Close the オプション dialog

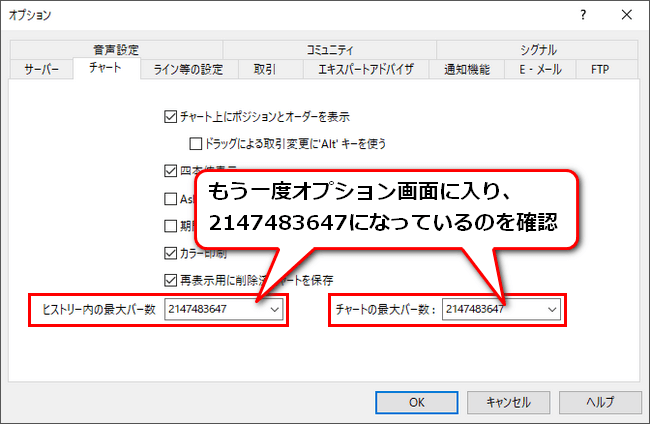click(x=627, y=15)
